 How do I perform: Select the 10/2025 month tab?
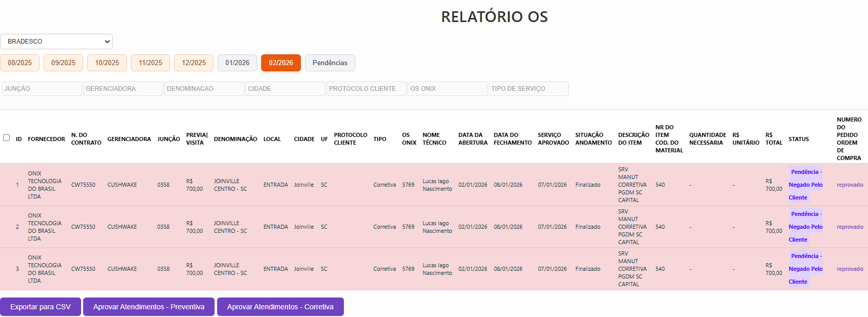coord(107,63)
